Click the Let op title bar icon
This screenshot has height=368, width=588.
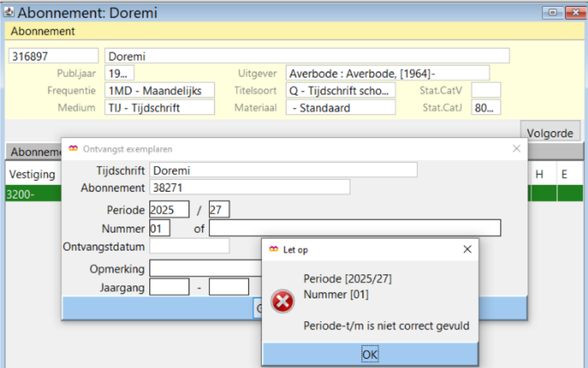(273, 249)
